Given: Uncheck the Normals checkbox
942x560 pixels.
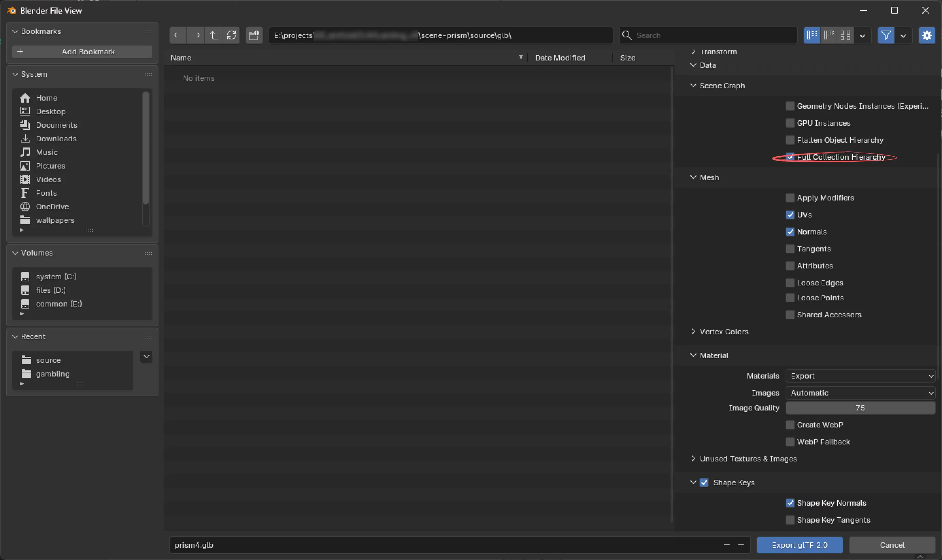Looking at the screenshot, I should tap(790, 232).
